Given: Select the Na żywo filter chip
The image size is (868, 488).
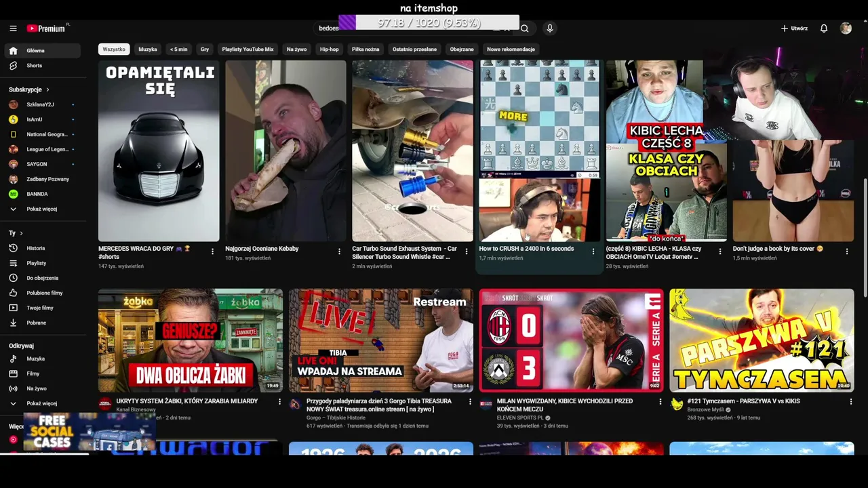Looking at the screenshot, I should point(296,49).
